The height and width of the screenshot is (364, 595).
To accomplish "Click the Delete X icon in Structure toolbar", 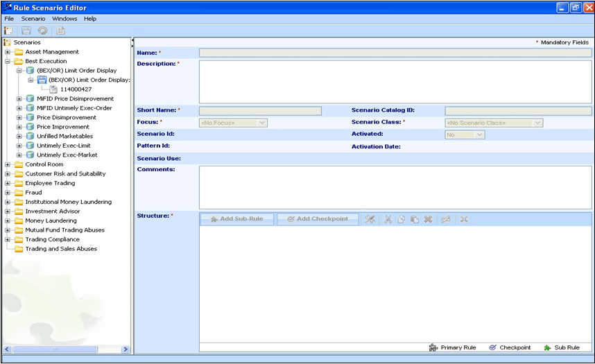I will pyautogui.click(x=428, y=219).
